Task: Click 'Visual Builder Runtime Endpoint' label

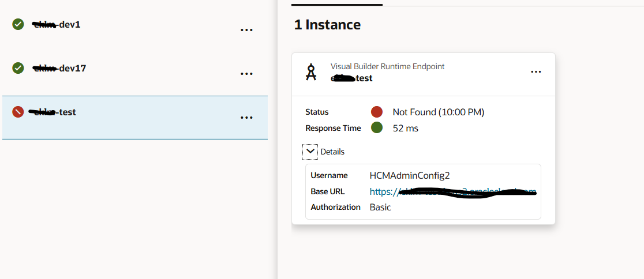Action: tap(387, 66)
